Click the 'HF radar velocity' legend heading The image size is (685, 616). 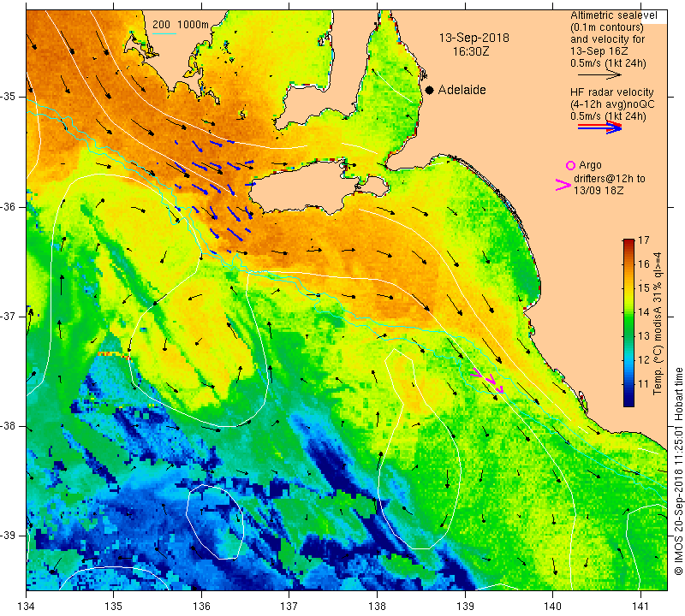click(611, 92)
